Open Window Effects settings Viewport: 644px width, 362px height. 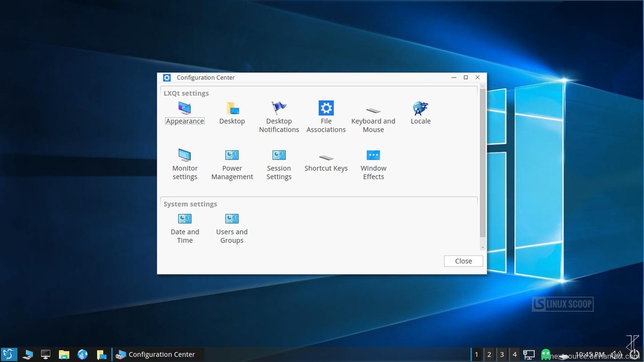(374, 164)
